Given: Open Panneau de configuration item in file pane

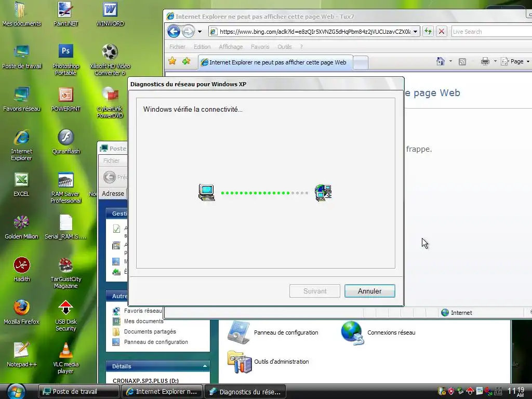Looking at the screenshot, I should (273, 332).
